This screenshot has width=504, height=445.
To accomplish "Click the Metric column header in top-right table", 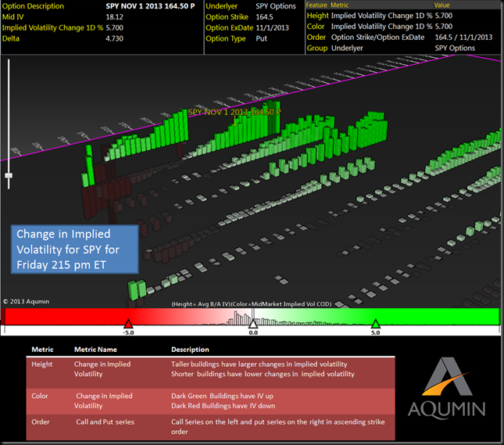I will 339,5.
